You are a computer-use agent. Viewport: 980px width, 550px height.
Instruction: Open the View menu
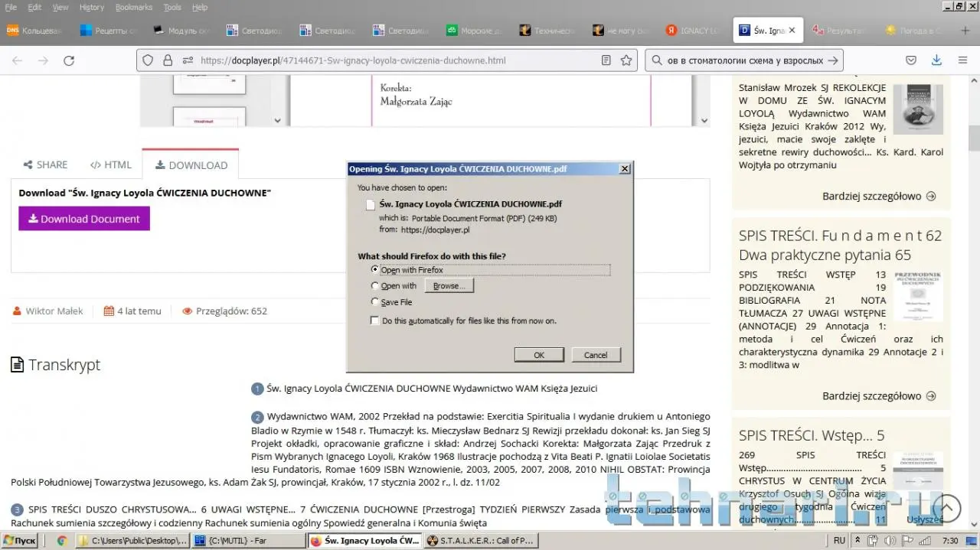(60, 7)
